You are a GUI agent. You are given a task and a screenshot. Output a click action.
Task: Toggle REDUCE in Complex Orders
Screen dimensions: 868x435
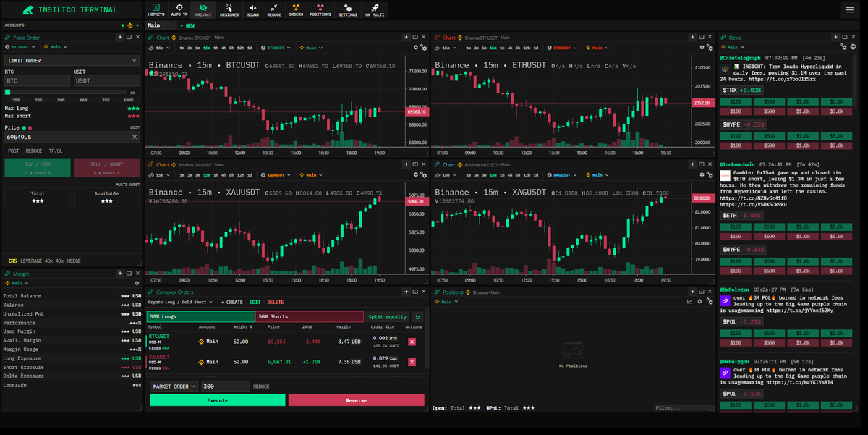[x=261, y=387]
